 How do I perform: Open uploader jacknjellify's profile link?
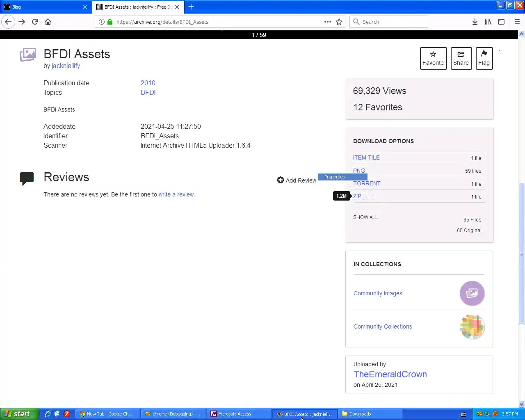(x=66, y=66)
